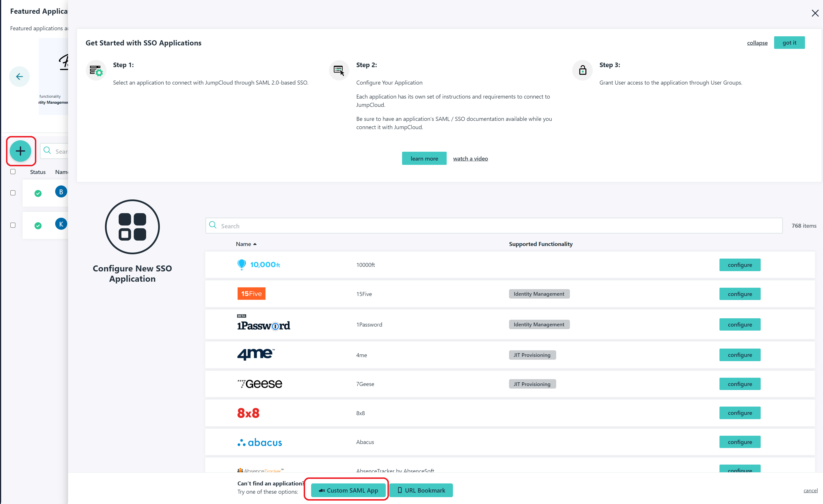
Task: Check the checkbox for the B application row
Action: [13, 193]
